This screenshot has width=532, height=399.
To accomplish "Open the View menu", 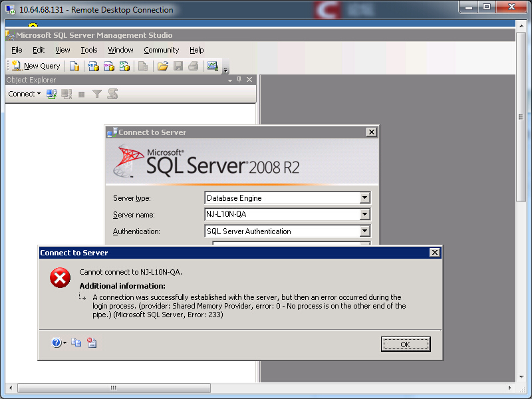I will [x=63, y=51].
